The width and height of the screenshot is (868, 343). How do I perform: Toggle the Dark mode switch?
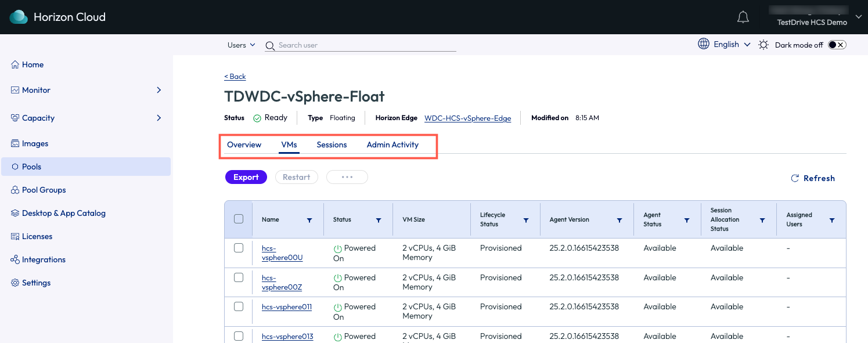click(837, 45)
